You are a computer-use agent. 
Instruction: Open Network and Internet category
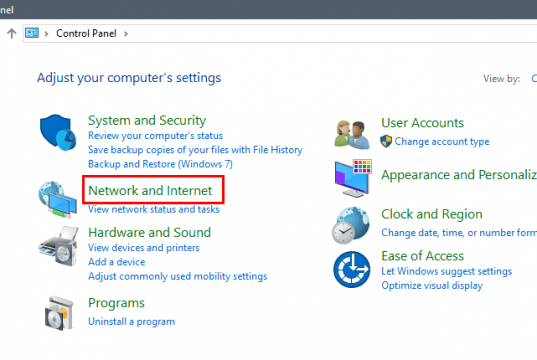[150, 190]
